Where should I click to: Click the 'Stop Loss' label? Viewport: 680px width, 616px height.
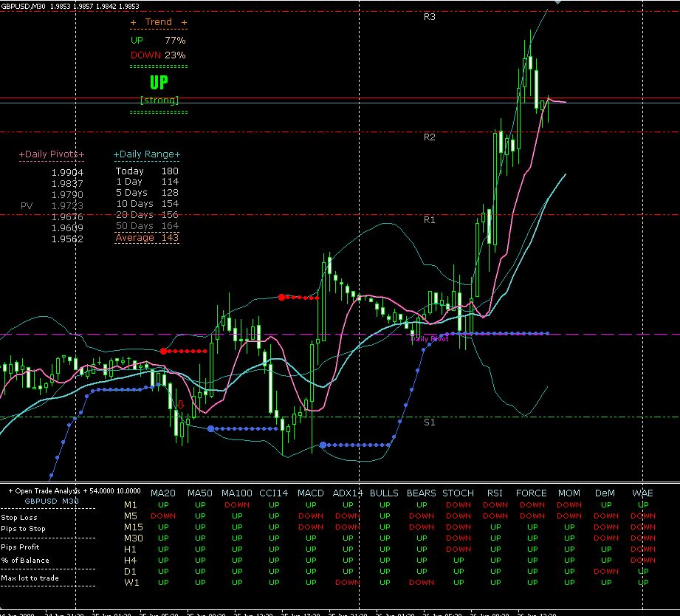coord(19,518)
